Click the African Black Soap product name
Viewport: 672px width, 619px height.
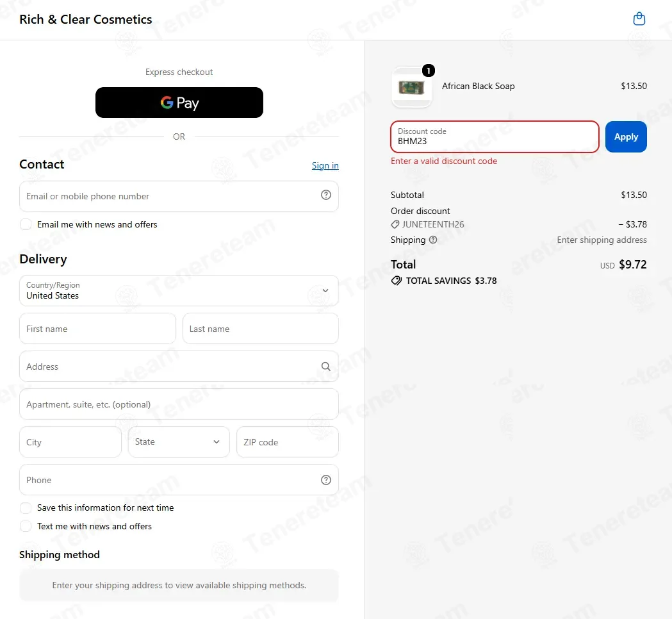click(479, 86)
